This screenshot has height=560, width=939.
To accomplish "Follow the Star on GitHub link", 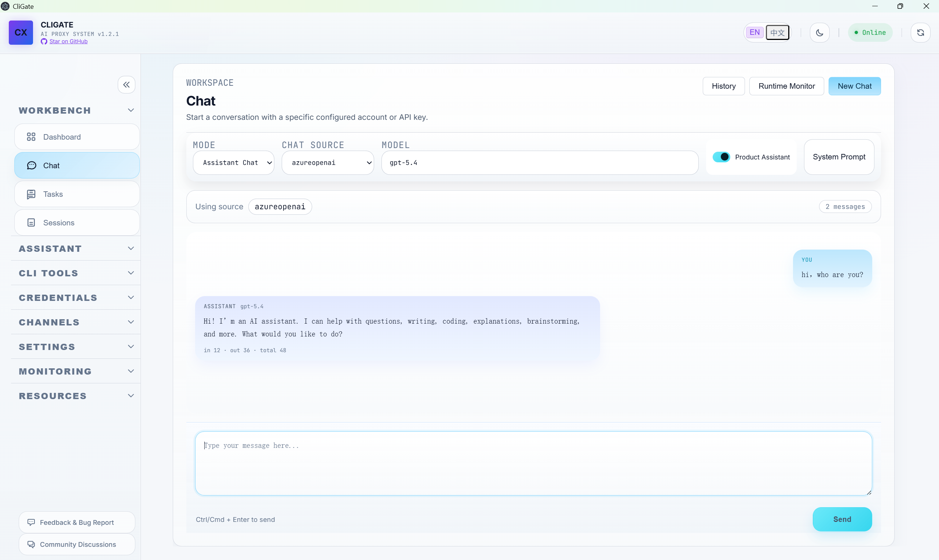I will 68,41.
